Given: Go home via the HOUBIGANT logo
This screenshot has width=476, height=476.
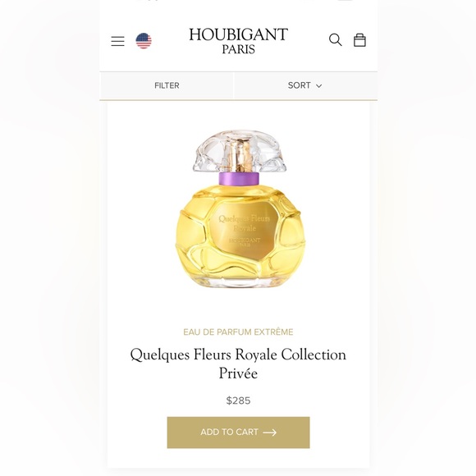Looking at the screenshot, I should point(238,41).
